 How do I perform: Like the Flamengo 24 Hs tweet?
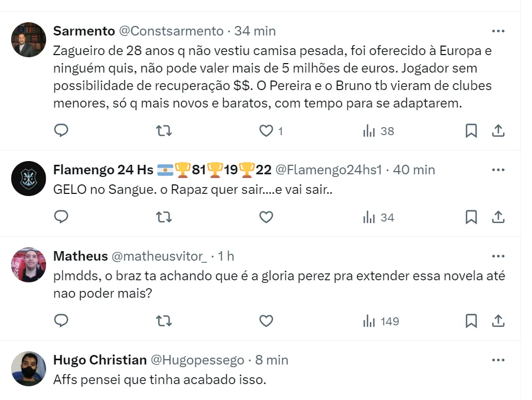266,217
